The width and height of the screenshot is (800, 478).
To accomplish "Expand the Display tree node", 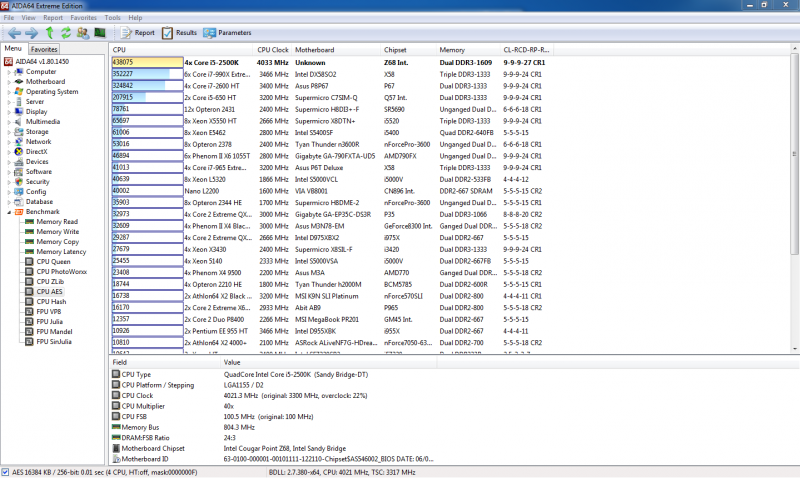I will 9,112.
